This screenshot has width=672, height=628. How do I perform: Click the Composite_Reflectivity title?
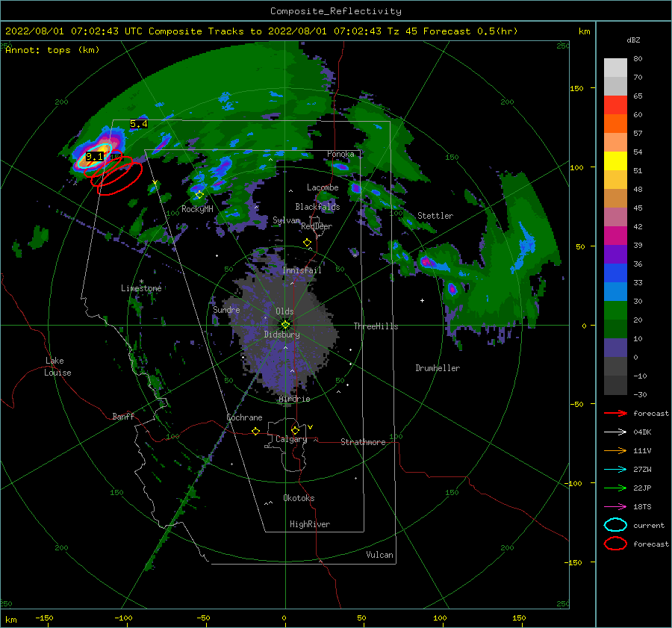(336, 11)
